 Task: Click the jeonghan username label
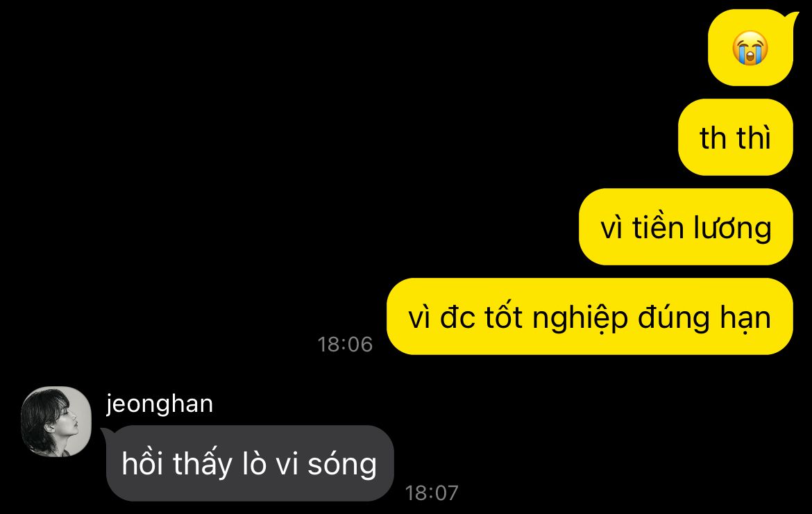pyautogui.click(x=160, y=404)
